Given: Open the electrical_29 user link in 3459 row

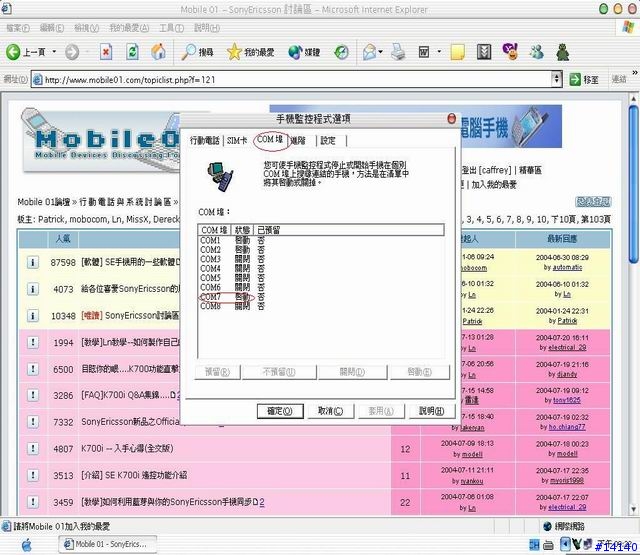Looking at the screenshot, I should pos(567,507).
